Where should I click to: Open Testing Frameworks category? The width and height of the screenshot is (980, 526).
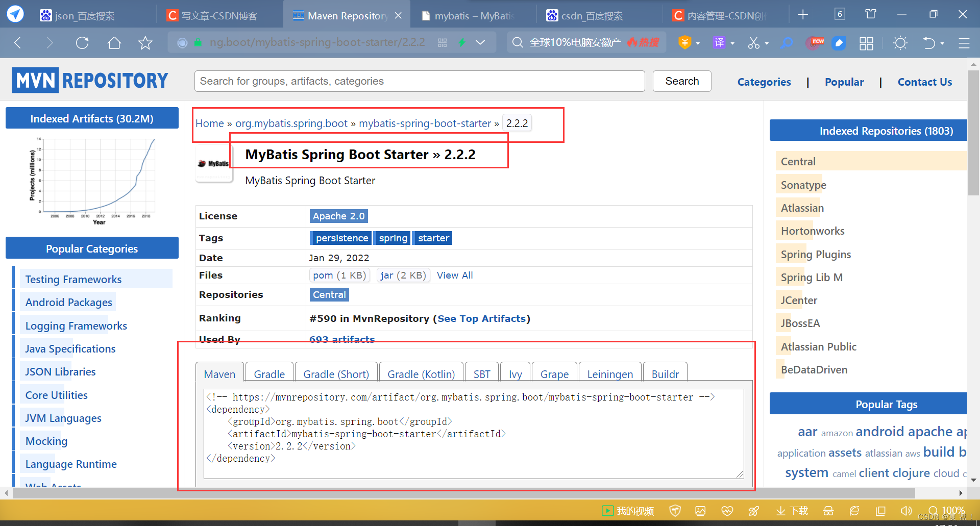(73, 280)
